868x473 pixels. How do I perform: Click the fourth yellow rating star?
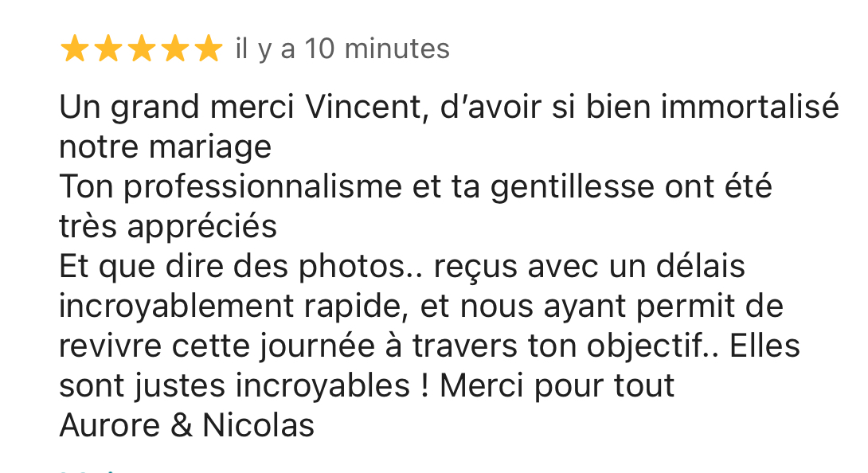(x=175, y=49)
